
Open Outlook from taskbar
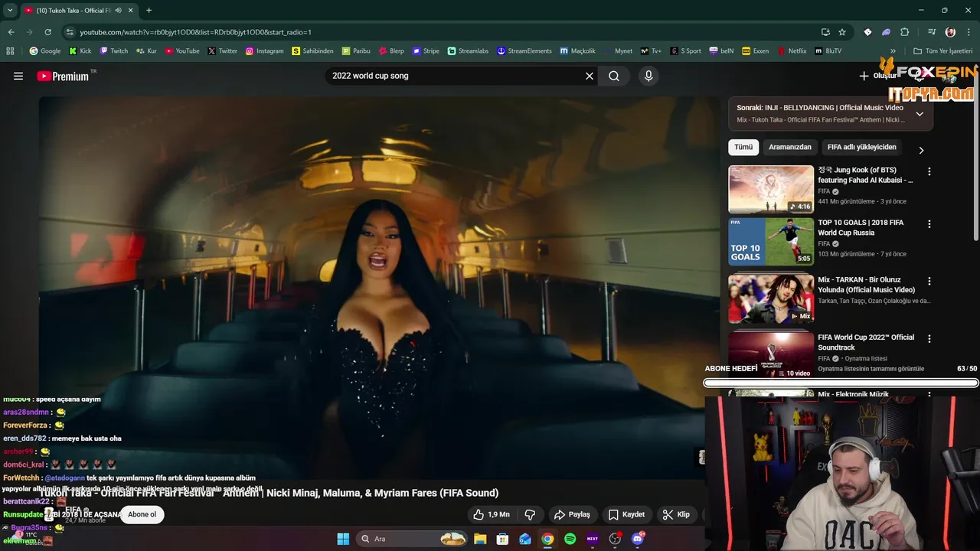[524, 539]
